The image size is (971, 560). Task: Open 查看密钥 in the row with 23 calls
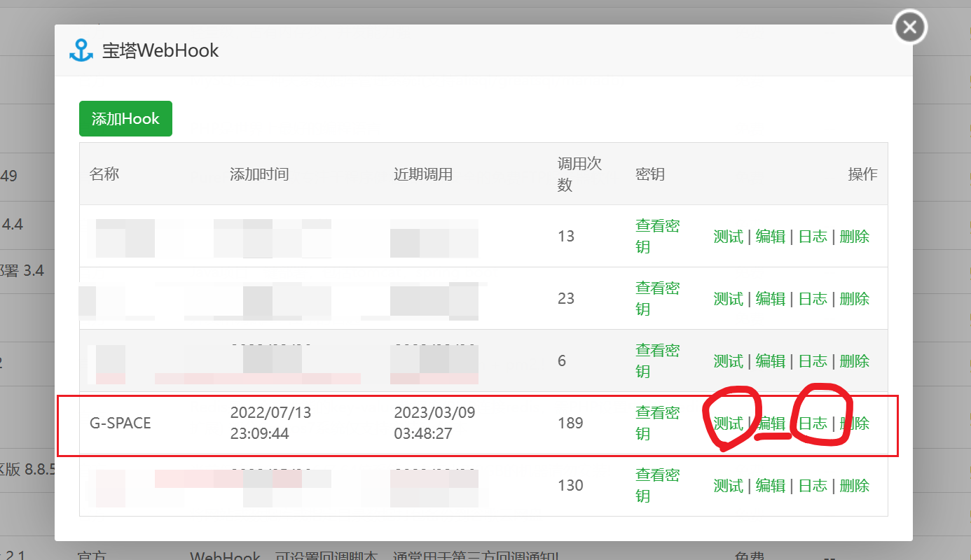coord(657,298)
